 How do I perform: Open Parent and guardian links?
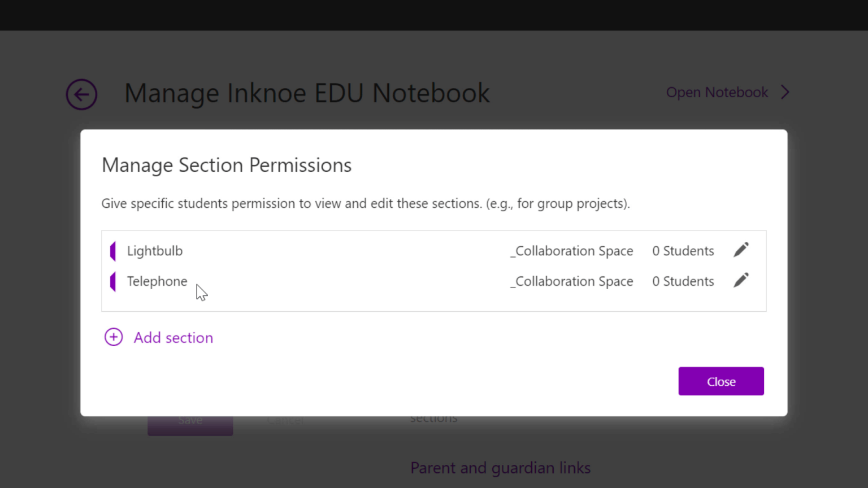(x=500, y=468)
